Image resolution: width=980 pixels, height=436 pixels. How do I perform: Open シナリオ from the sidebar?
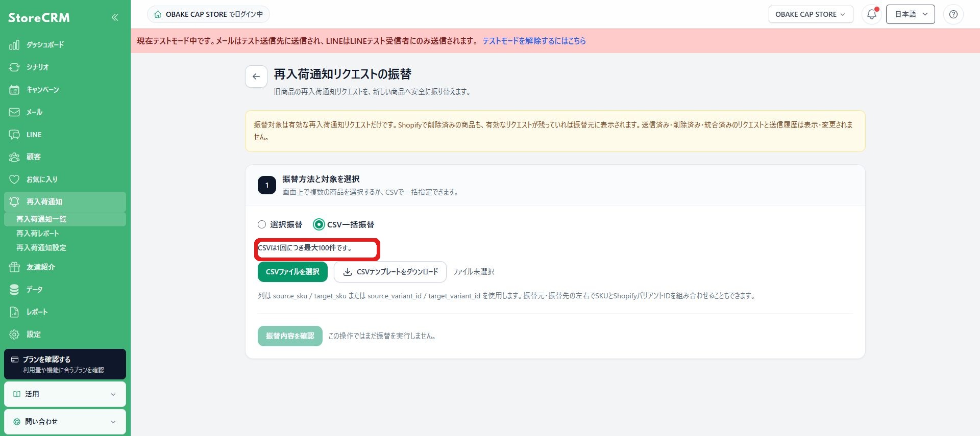coord(65,67)
